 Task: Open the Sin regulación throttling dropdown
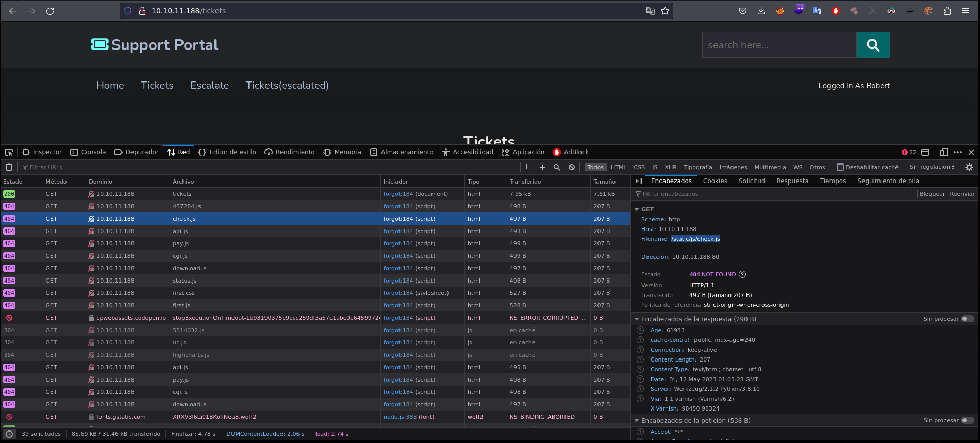932,167
